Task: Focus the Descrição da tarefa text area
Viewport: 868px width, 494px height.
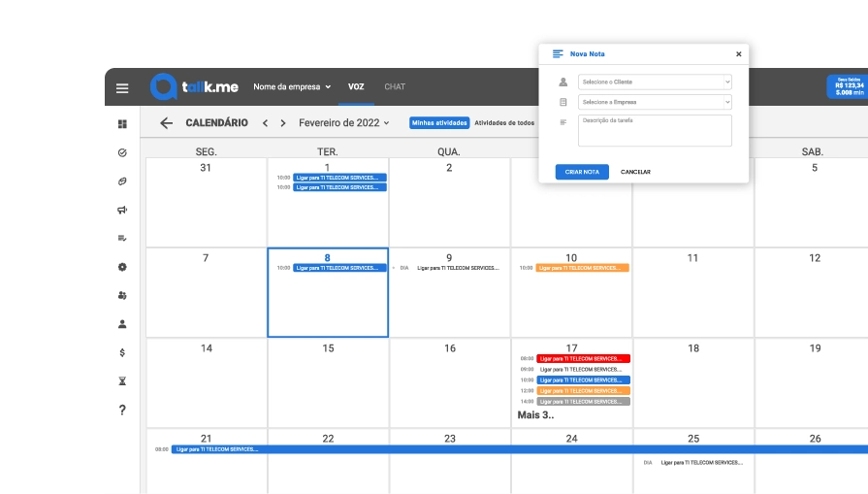Action: tap(655, 131)
